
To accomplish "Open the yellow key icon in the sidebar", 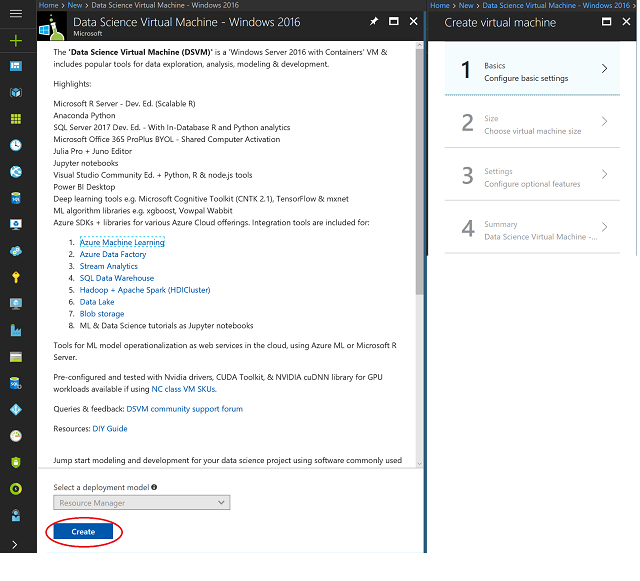I will (x=16, y=277).
